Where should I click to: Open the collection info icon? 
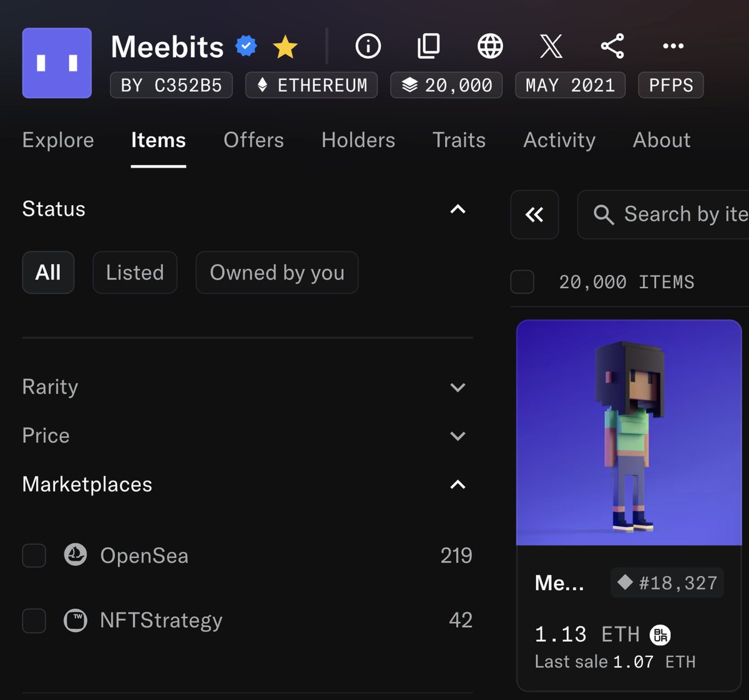(x=368, y=46)
